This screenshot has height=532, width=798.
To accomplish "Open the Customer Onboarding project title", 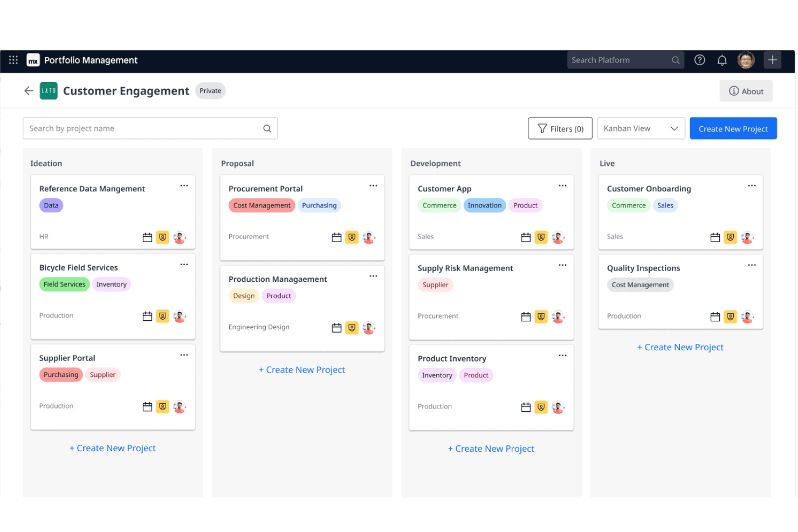I will click(x=649, y=189).
